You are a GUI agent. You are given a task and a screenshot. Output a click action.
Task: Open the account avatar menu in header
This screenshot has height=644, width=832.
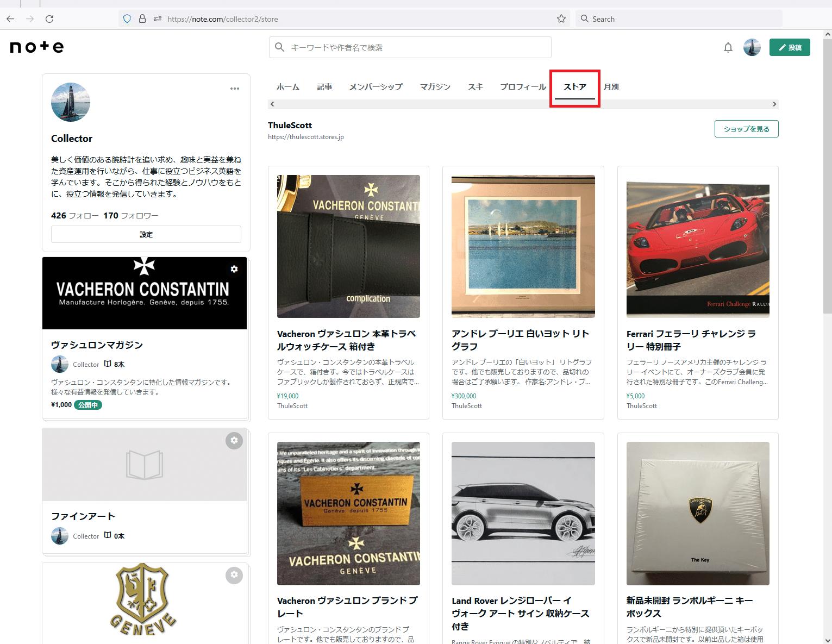[x=752, y=47]
